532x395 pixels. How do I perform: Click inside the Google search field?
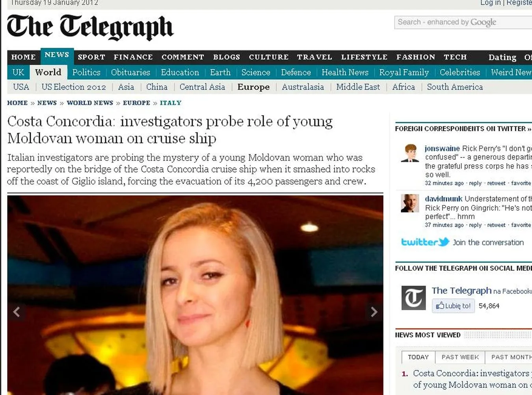click(x=461, y=22)
